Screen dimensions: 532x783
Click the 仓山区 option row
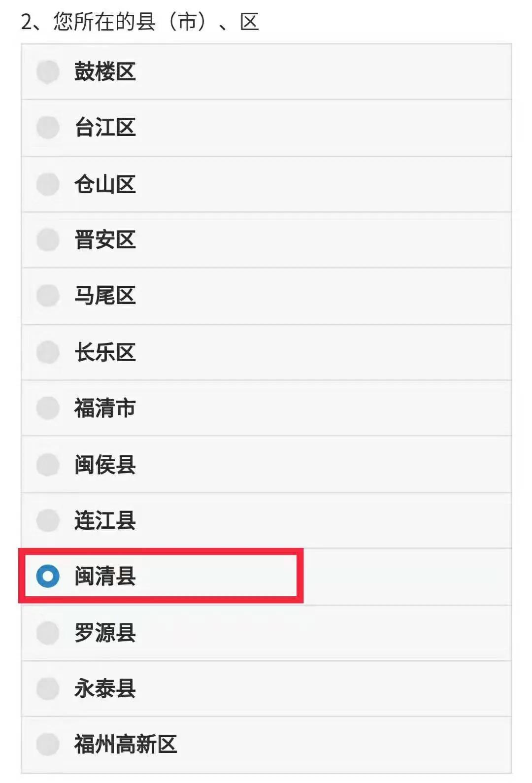266,185
